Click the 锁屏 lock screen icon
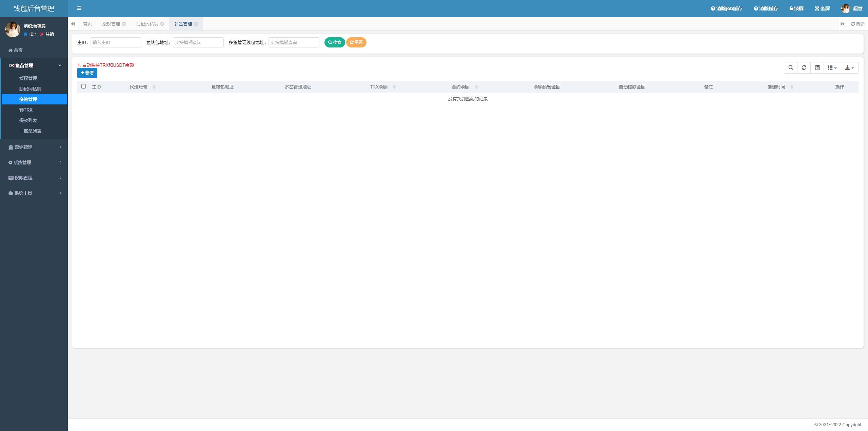Viewport: 868px width, 431px height. point(796,8)
